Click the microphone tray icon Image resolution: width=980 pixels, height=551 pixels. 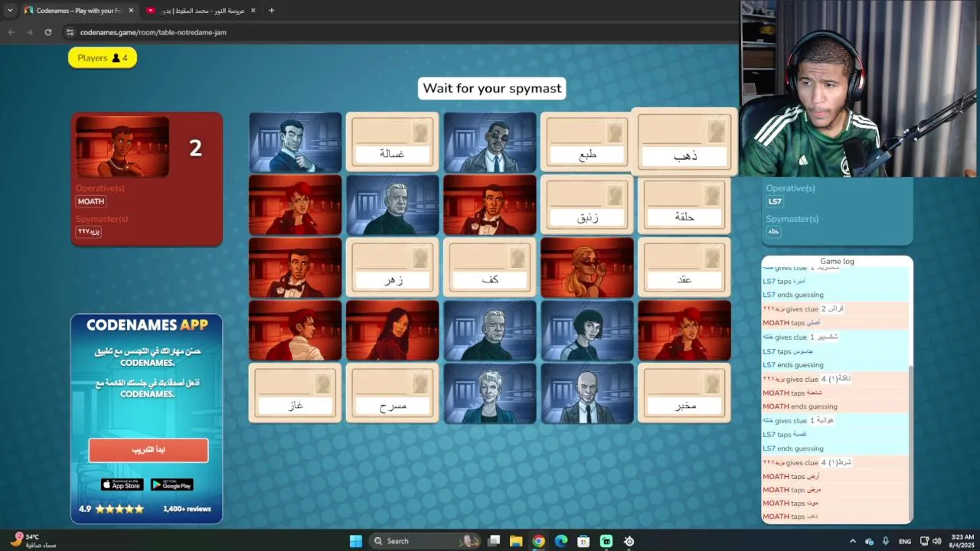point(886,541)
